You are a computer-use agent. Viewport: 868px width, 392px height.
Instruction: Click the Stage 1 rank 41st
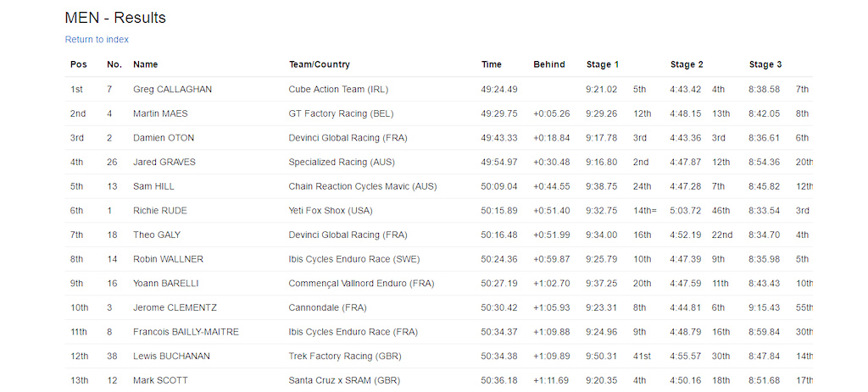coord(642,356)
